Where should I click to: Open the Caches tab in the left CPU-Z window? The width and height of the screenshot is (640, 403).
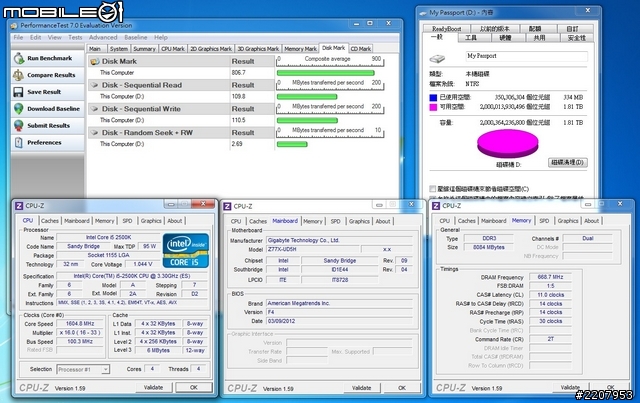50,220
